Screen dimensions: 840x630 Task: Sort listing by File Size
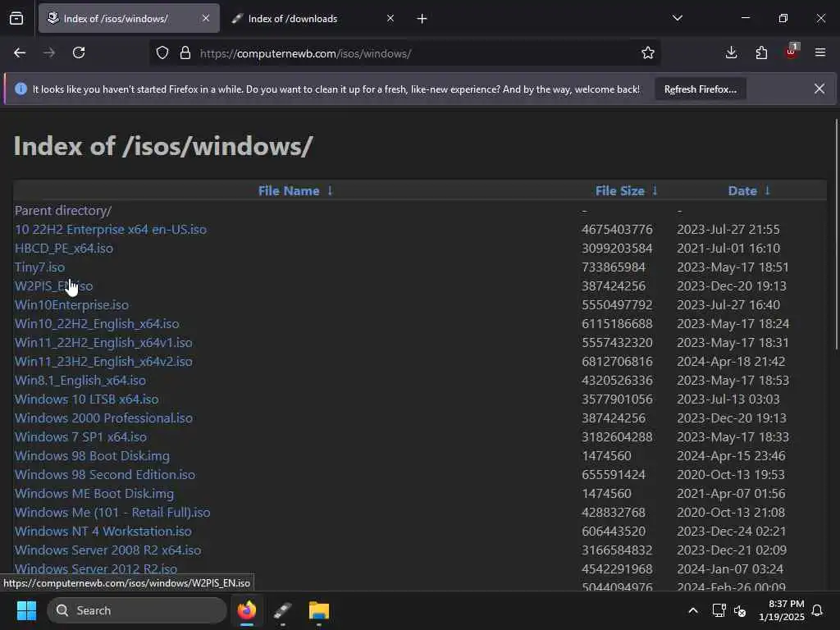click(620, 191)
